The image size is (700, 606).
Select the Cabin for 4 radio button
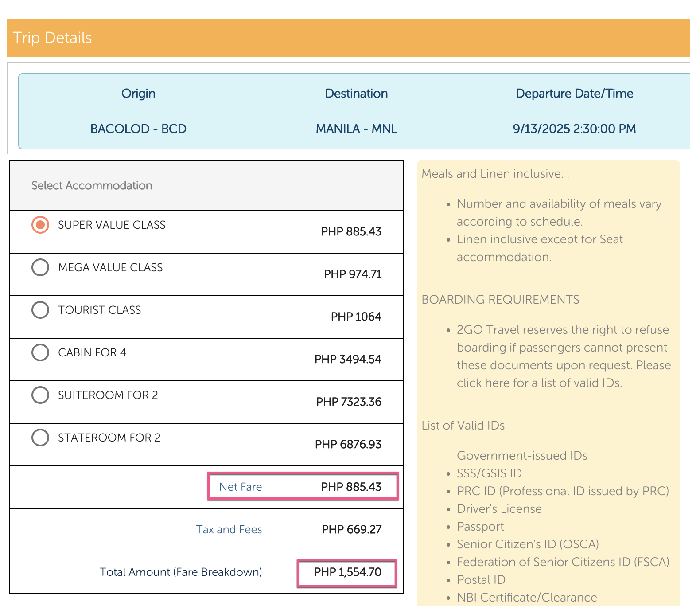[x=40, y=352]
